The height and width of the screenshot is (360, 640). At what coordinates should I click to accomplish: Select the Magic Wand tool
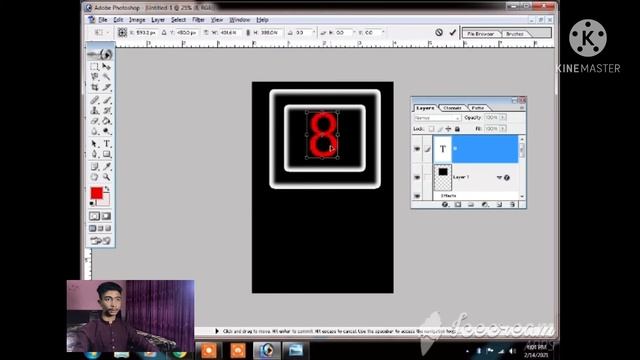pyautogui.click(x=107, y=77)
